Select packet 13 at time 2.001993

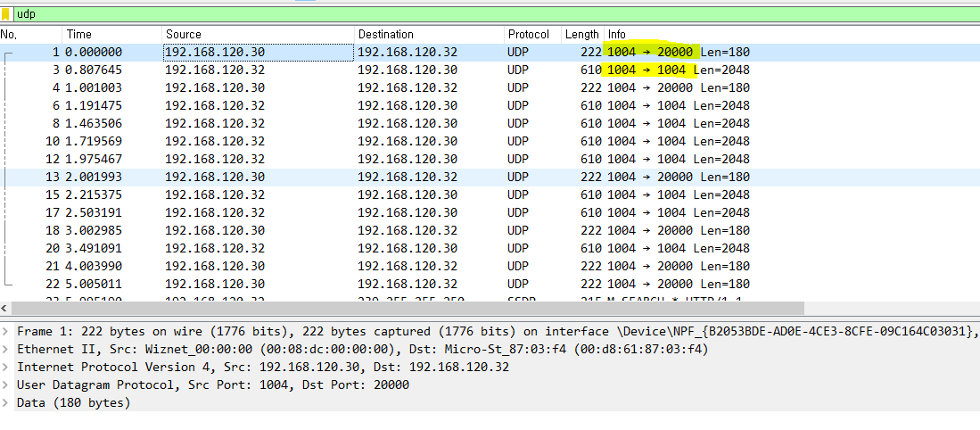(490, 177)
